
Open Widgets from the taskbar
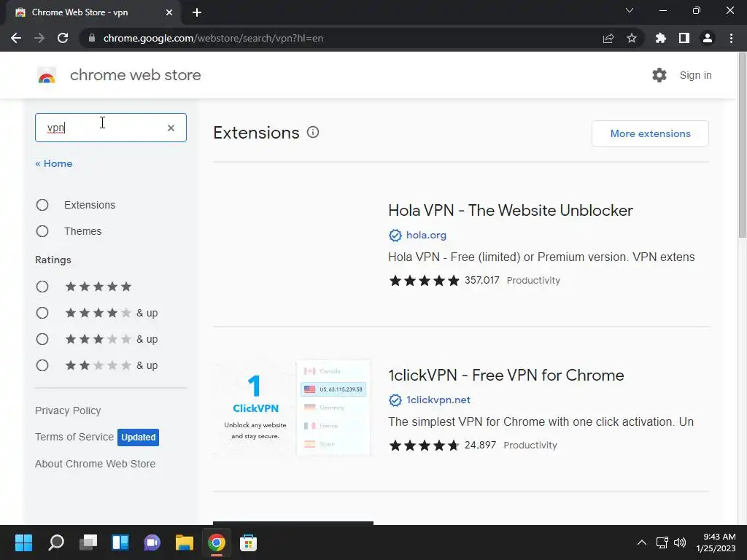(x=120, y=542)
